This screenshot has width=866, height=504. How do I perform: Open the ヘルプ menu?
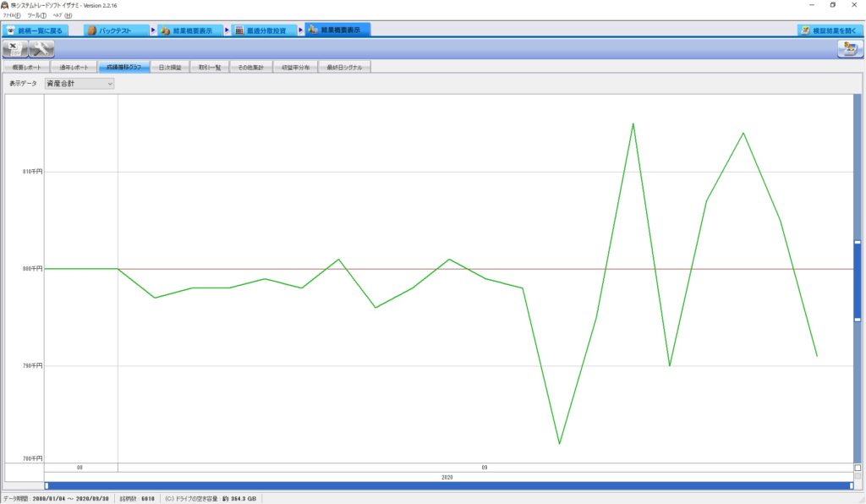pos(63,15)
